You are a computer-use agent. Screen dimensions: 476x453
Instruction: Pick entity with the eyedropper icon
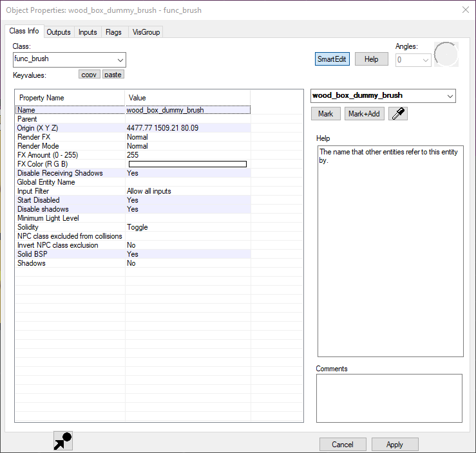click(x=397, y=114)
